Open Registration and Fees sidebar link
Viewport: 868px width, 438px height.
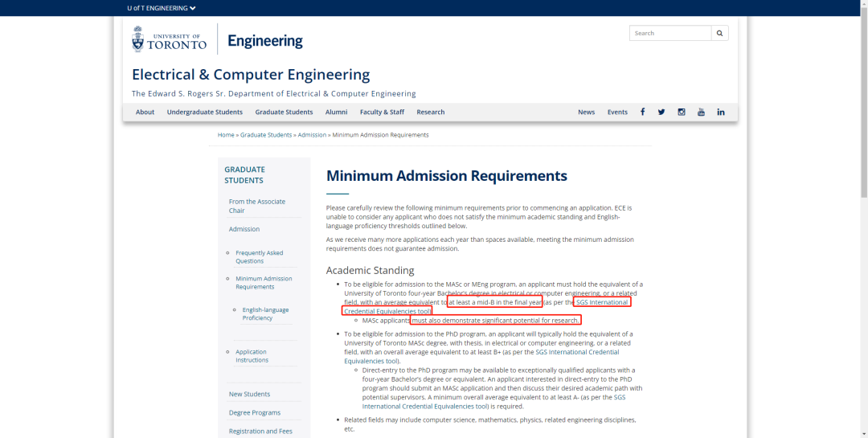tap(260, 432)
